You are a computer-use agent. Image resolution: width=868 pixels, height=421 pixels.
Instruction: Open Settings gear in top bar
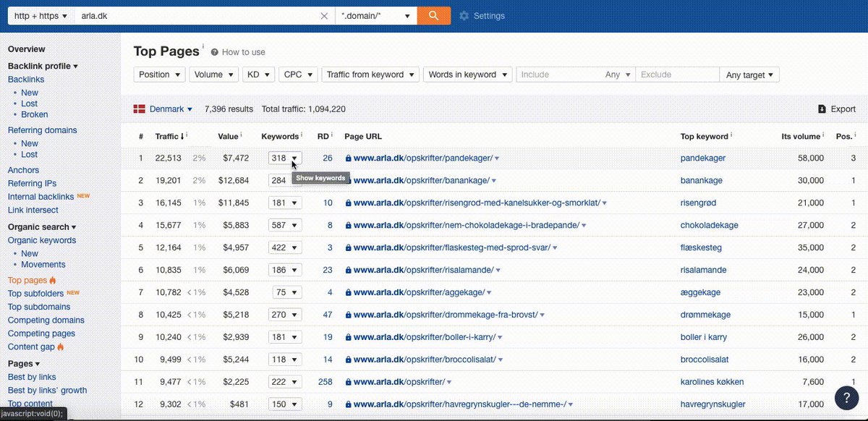(464, 16)
